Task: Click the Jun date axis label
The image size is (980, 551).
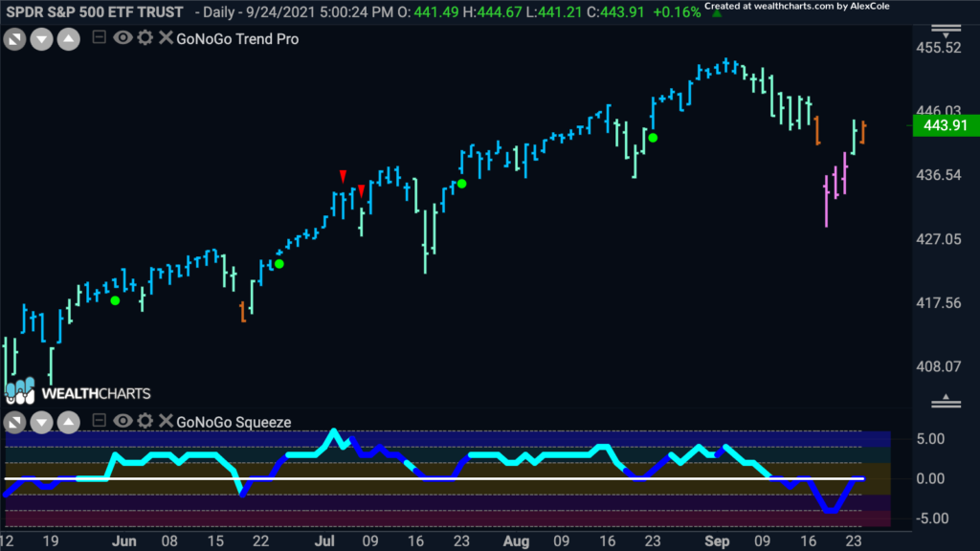Action: 124,541
